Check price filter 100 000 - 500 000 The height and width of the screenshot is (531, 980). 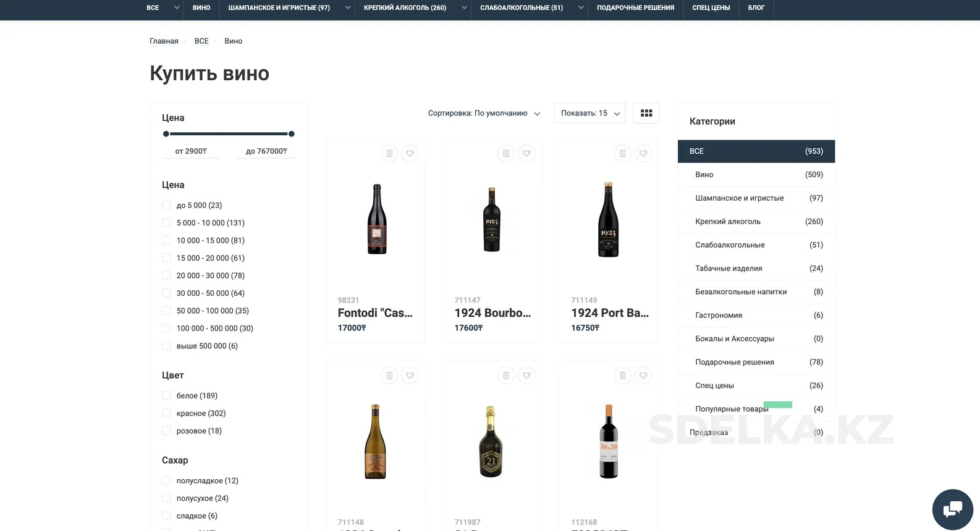click(166, 328)
